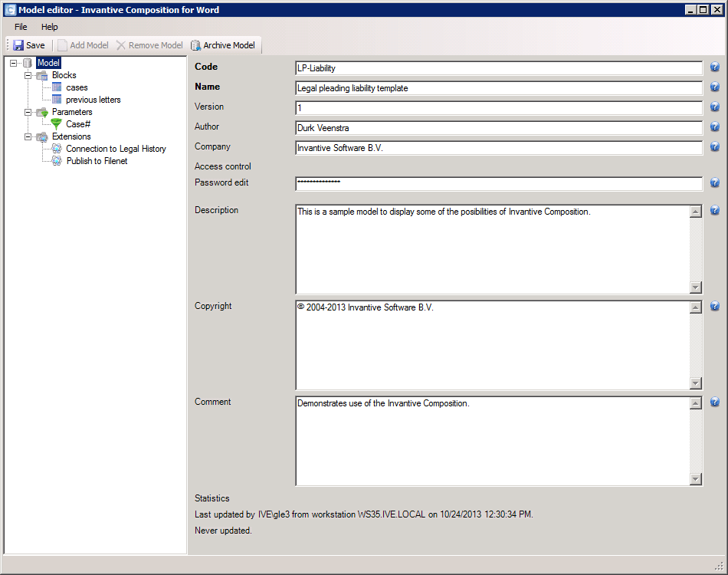Click into the Version input field
The width and height of the screenshot is (728, 575).
(499, 108)
